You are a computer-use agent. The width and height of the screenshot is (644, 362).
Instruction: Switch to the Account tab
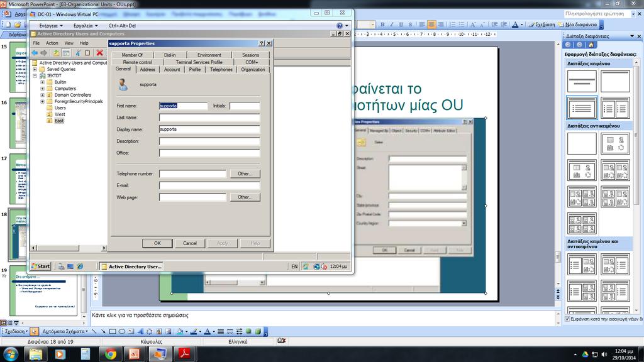pyautogui.click(x=172, y=70)
